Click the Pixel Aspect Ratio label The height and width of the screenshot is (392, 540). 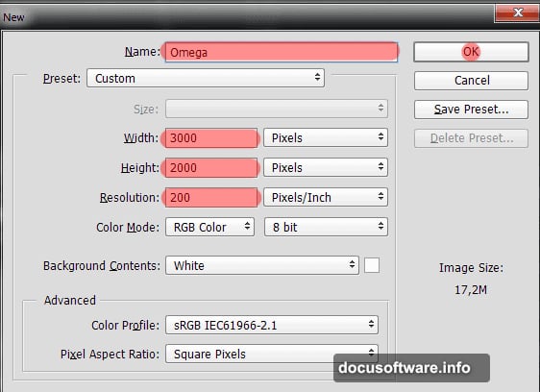tap(110, 355)
